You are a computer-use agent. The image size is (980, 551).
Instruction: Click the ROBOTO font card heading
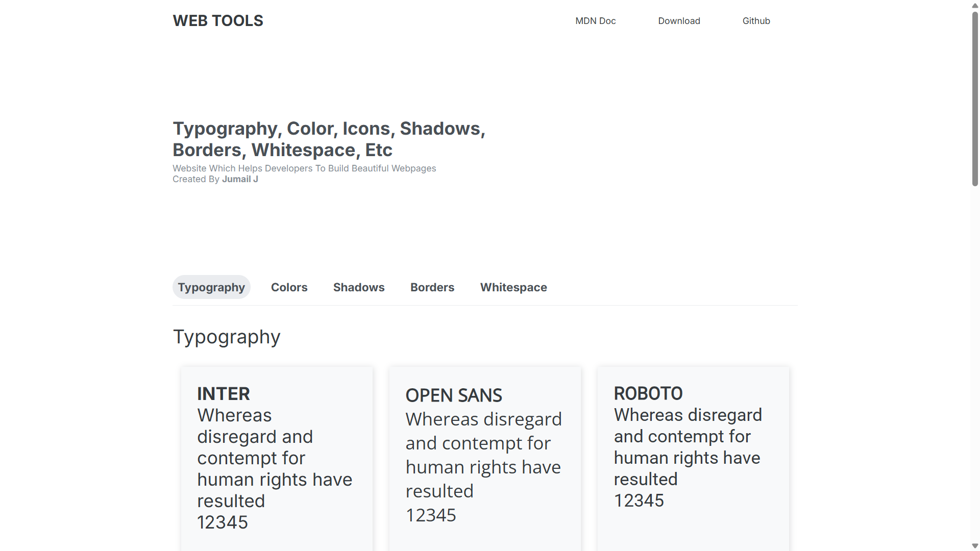pyautogui.click(x=648, y=393)
